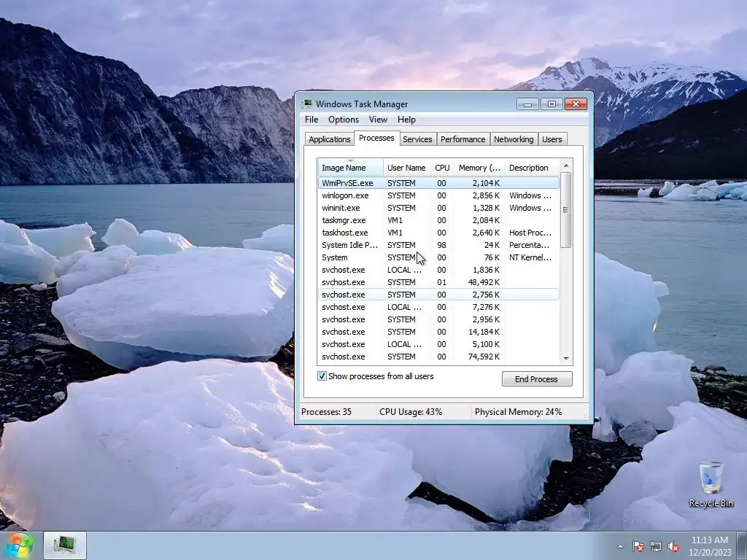Click the process list scroll up arrow
Image resolution: width=747 pixels, height=560 pixels.
(566, 166)
